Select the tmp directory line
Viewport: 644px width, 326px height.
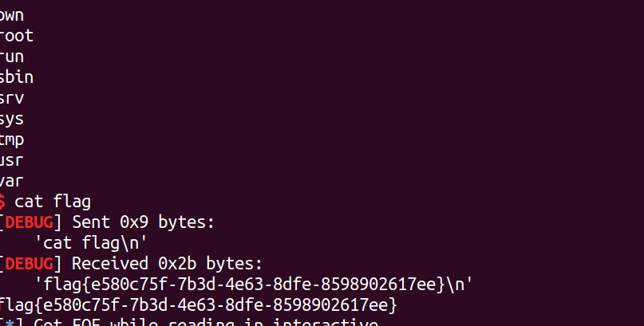[12, 139]
